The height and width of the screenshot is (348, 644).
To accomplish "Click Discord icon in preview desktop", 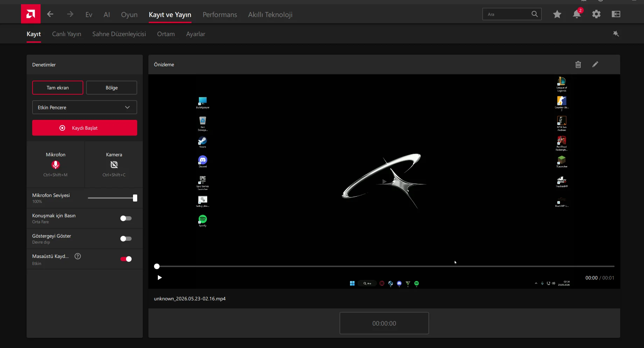I will (x=203, y=161).
